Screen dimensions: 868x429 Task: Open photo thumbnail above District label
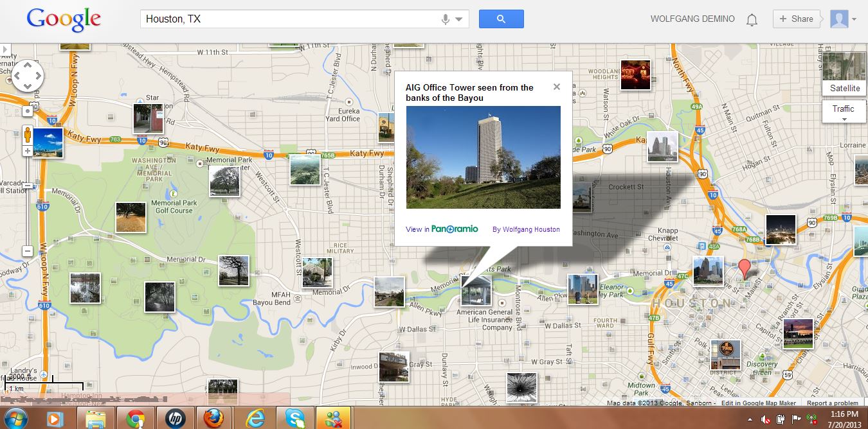[725, 355]
